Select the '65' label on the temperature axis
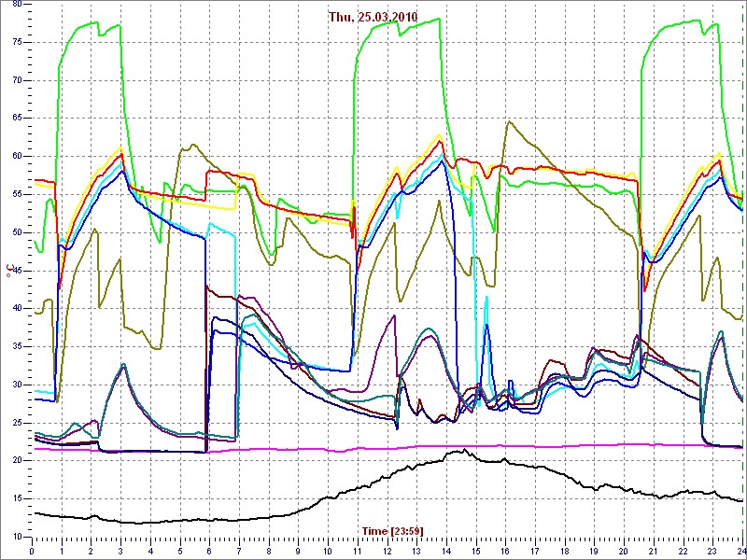Viewport: 747px width, 560px height. pos(16,119)
